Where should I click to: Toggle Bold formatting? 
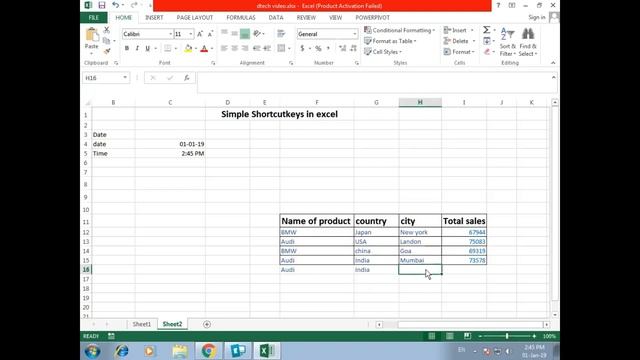coord(127,48)
